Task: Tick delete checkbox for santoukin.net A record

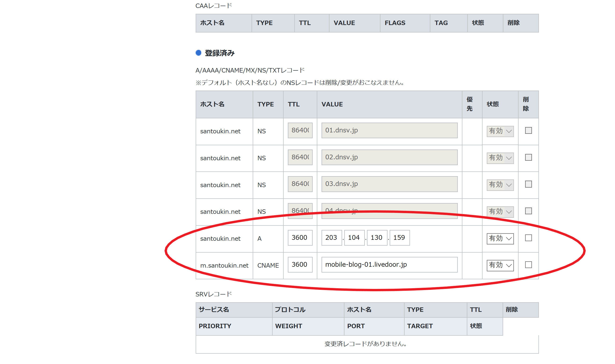Action: pos(528,238)
